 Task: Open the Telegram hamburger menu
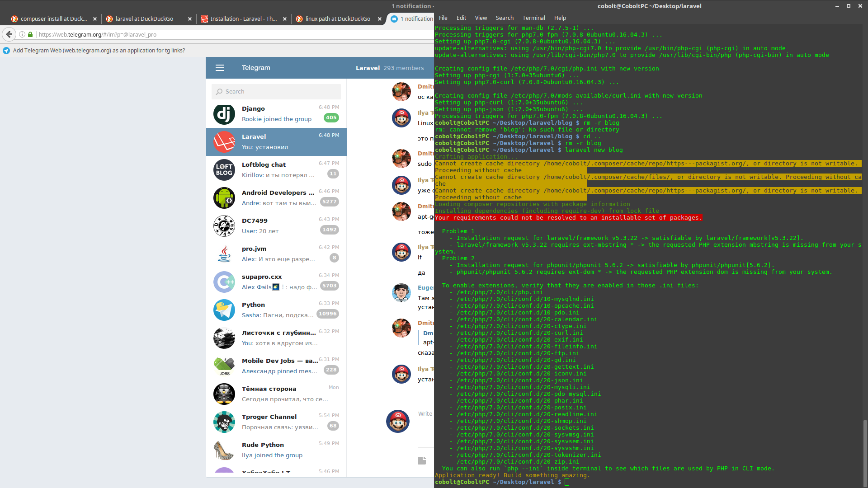point(220,68)
